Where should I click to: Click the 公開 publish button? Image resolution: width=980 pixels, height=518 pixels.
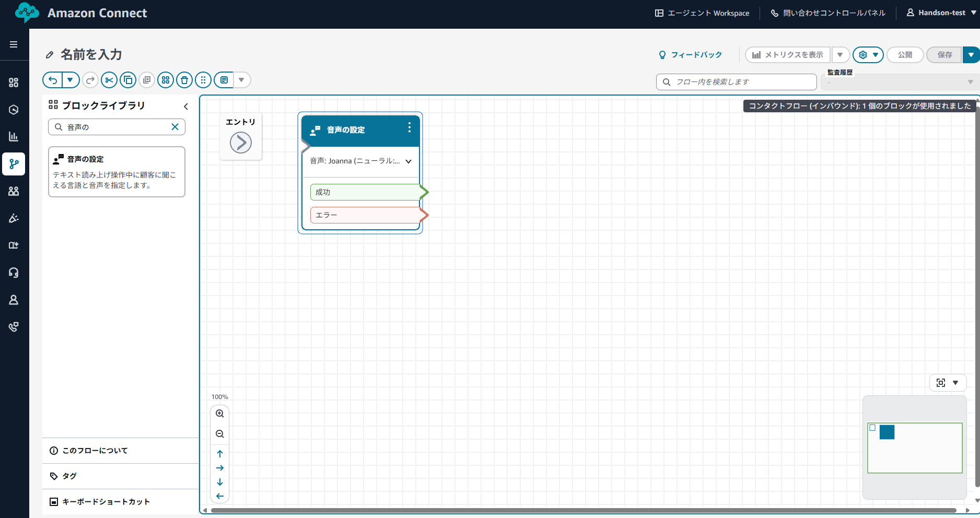click(905, 55)
